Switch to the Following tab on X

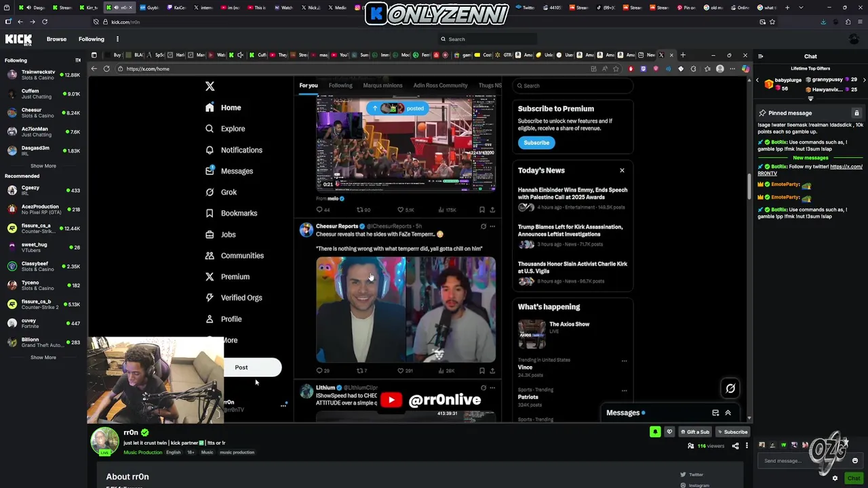[340, 85]
